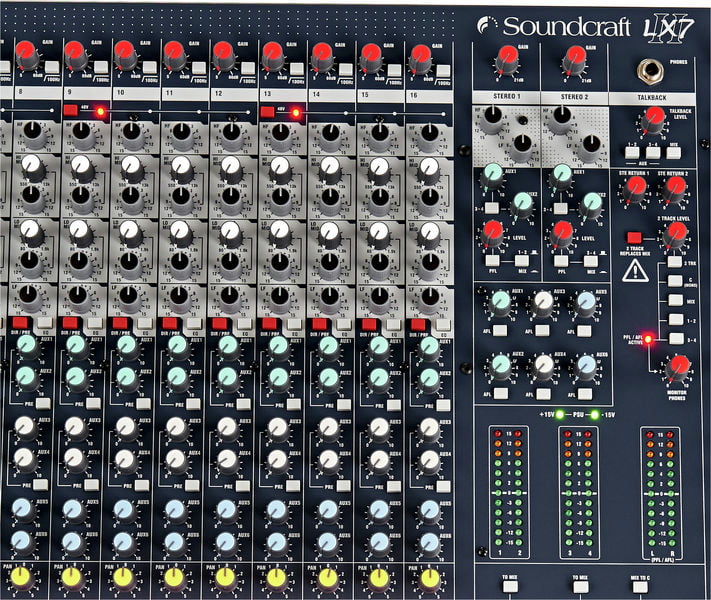Screen dimensions: 711x600
Task: Click the L R PFL/AFL level meter
Action: tap(661, 494)
